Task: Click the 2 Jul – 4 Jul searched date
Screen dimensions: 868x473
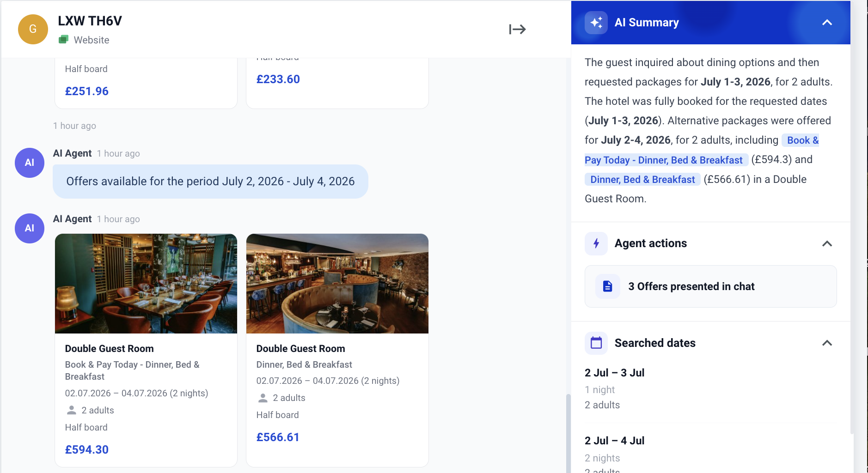Action: [614, 441]
